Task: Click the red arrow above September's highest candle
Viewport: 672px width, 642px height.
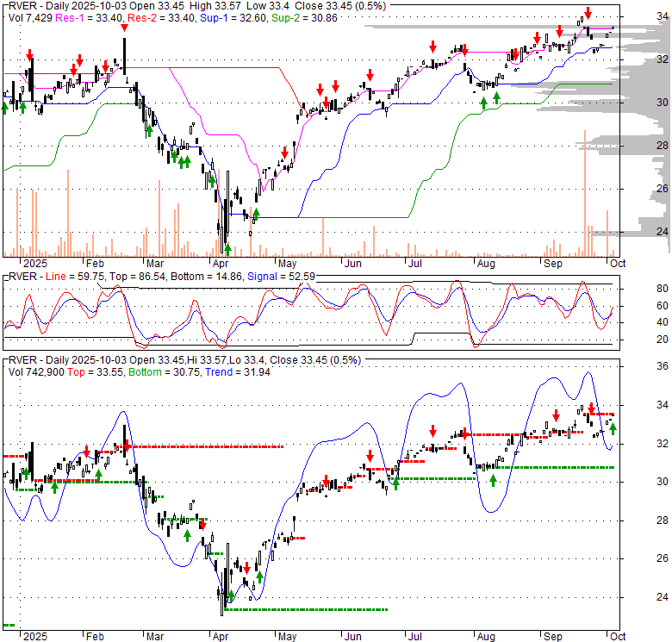Action: pyautogui.click(x=588, y=16)
